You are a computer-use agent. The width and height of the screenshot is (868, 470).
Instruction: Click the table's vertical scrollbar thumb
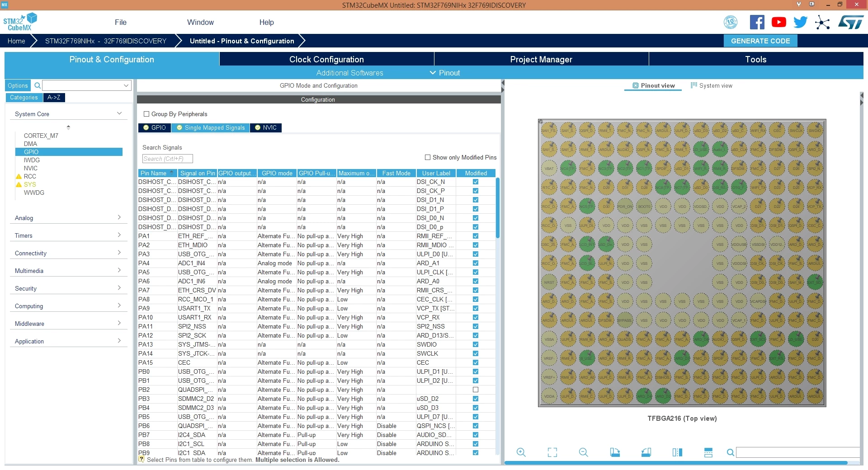[498, 208]
